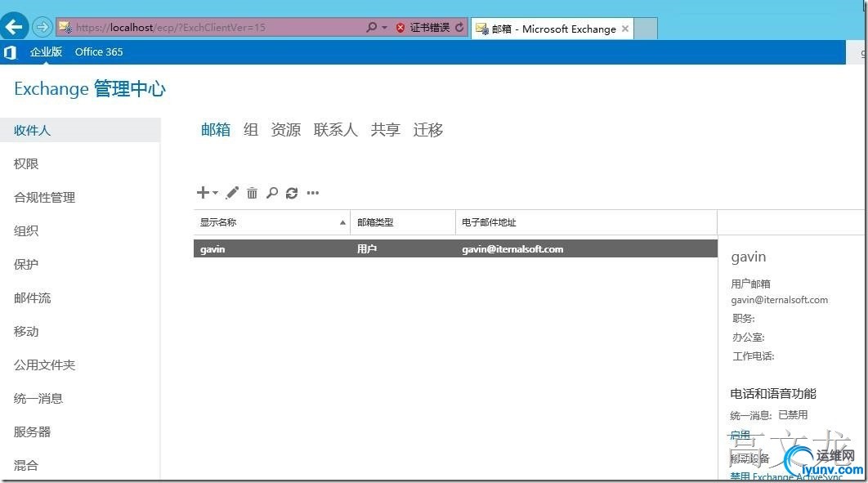Image resolution: width=868 pixels, height=483 pixels.
Task: Open the Office 365 header link
Action: (x=99, y=52)
